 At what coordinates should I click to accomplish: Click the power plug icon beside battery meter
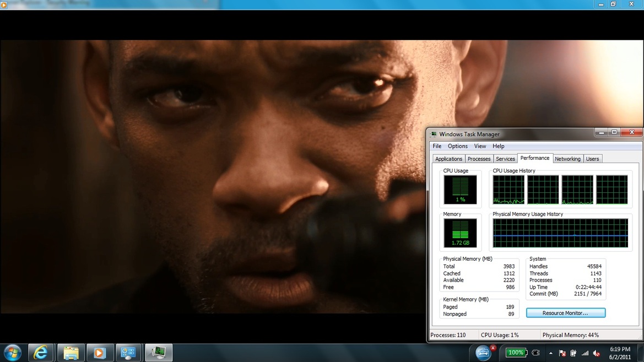(535, 353)
